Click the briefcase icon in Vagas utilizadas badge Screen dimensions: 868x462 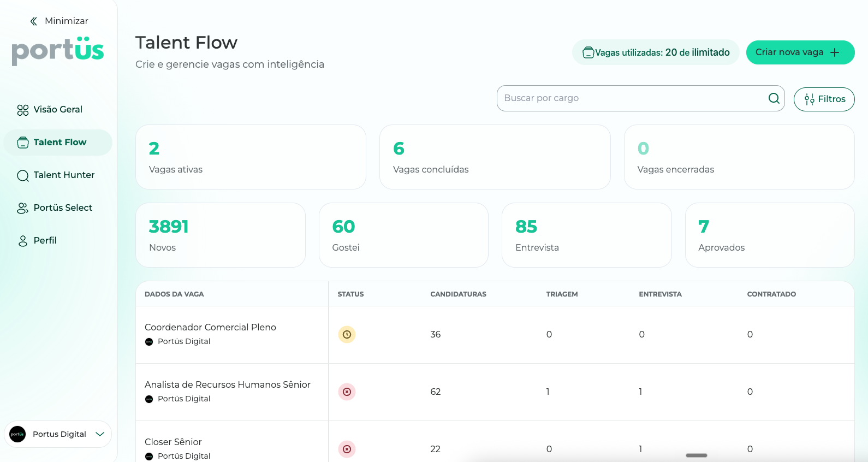click(x=588, y=52)
